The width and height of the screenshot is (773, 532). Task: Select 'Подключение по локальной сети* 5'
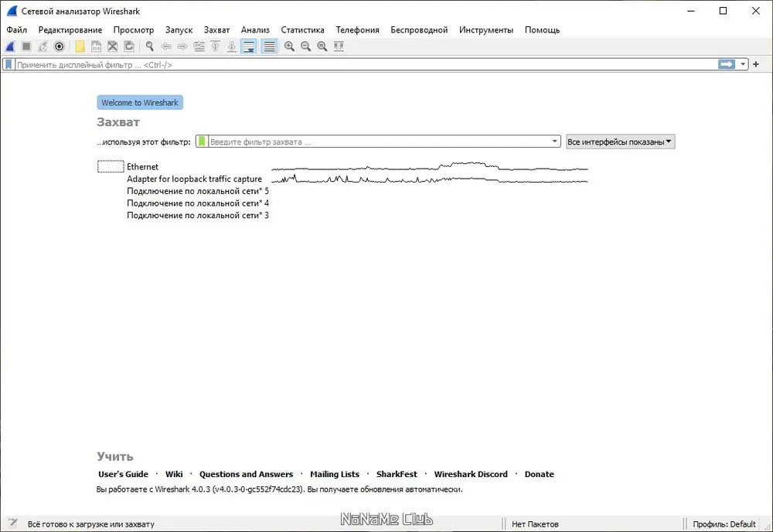click(x=198, y=191)
